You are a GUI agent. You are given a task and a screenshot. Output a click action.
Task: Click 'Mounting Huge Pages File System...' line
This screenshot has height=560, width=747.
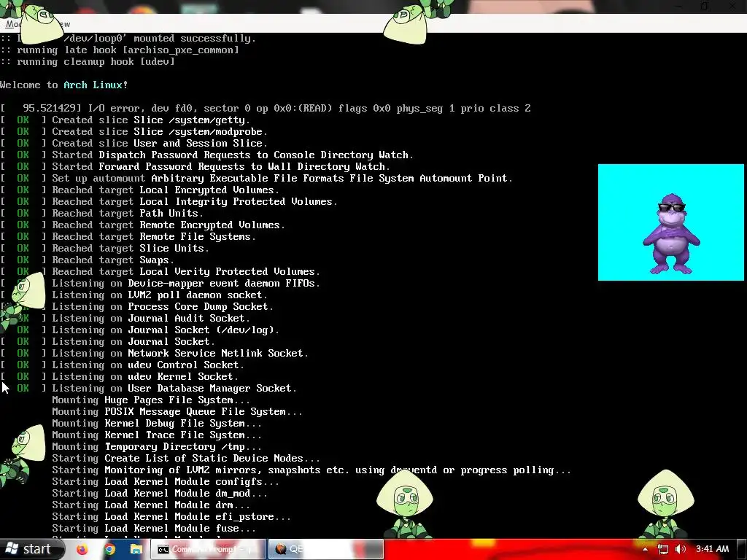coord(151,400)
